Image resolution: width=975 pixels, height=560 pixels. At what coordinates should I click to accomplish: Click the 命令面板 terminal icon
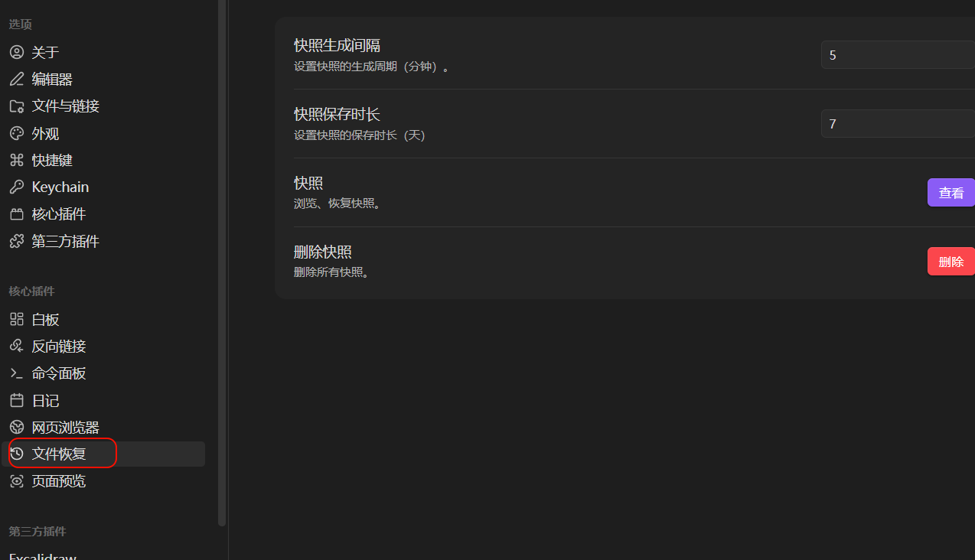17,373
